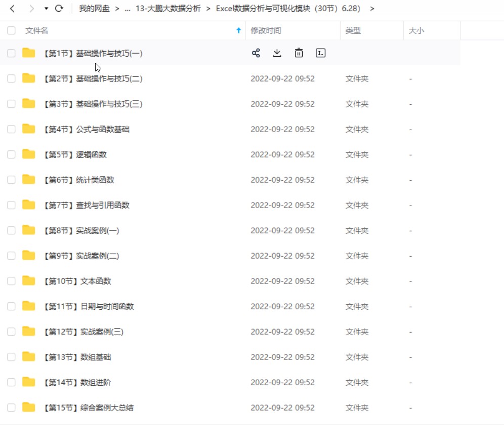Delete the 第1节 folder
Screen dimensions: 504x445
tap(299, 53)
